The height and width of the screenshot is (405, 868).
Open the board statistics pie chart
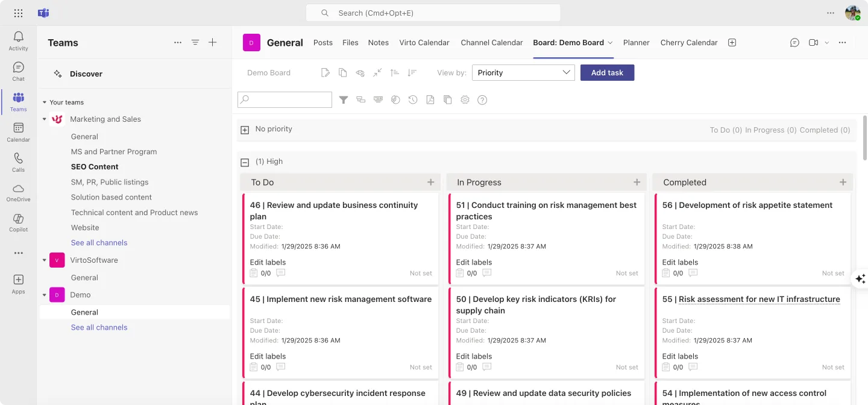pyautogui.click(x=395, y=99)
